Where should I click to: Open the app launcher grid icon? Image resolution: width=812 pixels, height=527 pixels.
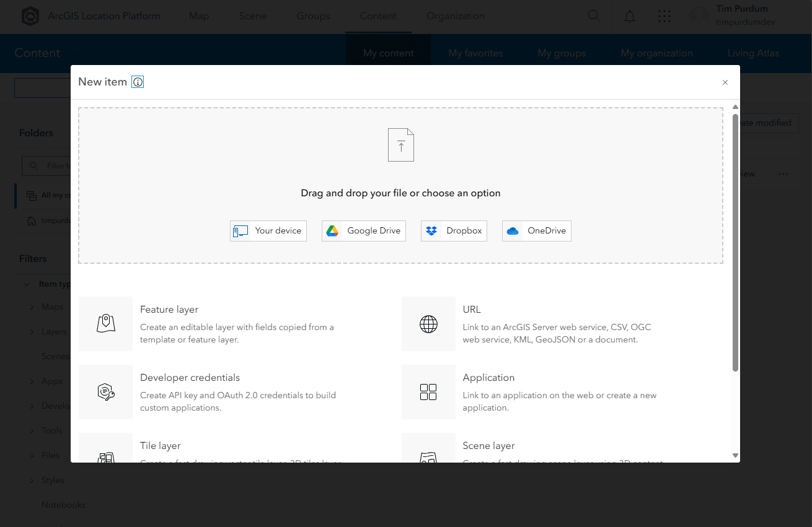point(664,17)
